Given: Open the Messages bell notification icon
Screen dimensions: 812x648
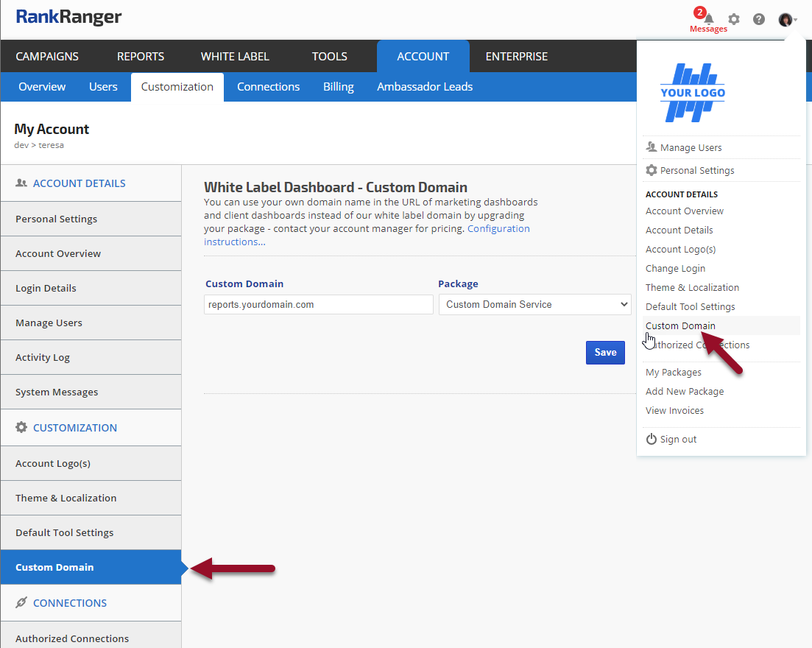Looking at the screenshot, I should tap(708, 20).
